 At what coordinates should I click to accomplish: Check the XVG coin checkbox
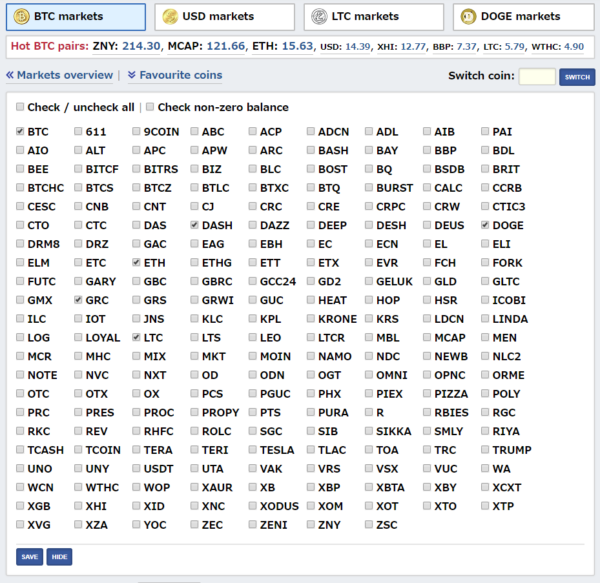click(x=20, y=524)
